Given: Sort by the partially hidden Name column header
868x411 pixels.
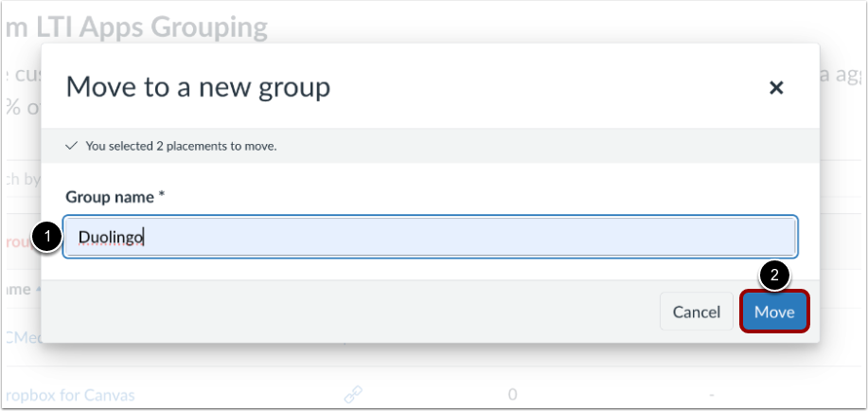Looking at the screenshot, I should [x=21, y=288].
